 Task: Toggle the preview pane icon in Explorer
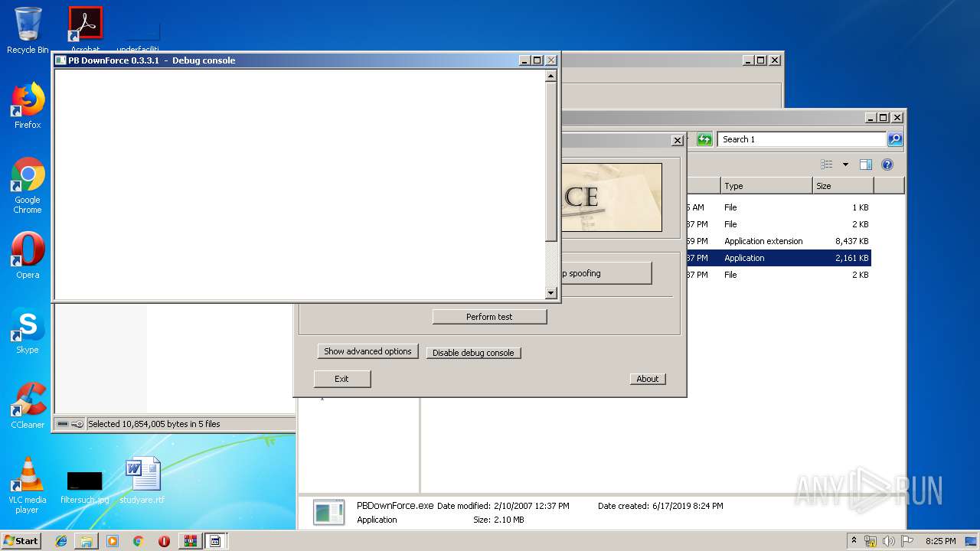coord(866,165)
